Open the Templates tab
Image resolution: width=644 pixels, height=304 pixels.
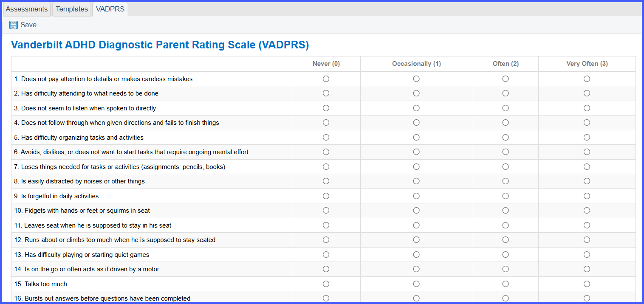[72, 9]
